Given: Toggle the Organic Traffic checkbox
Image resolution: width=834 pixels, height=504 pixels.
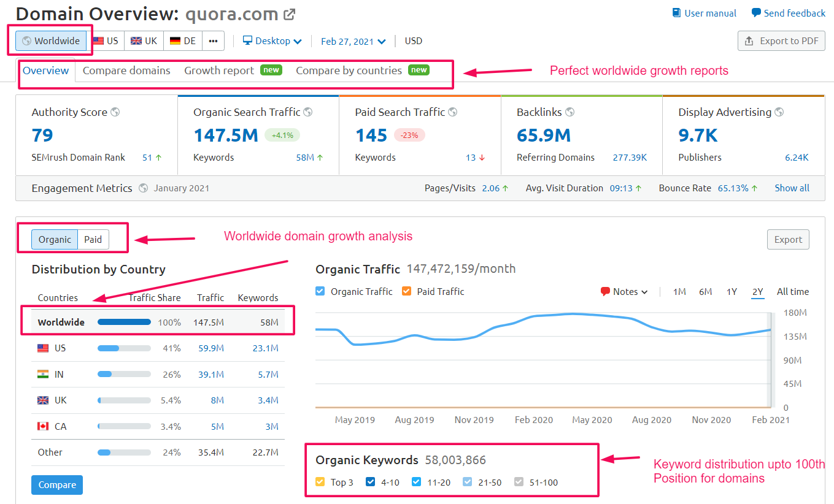Looking at the screenshot, I should click(320, 291).
